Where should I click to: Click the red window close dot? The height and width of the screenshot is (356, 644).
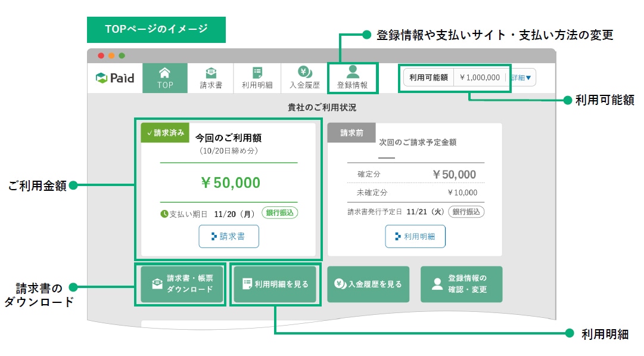[101, 55]
